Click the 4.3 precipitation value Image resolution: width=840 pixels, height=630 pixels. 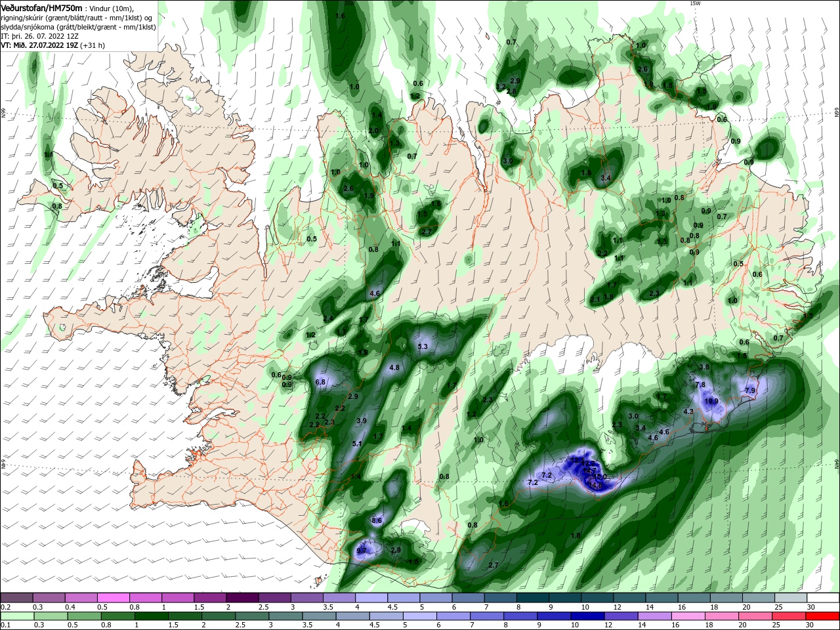(x=688, y=411)
